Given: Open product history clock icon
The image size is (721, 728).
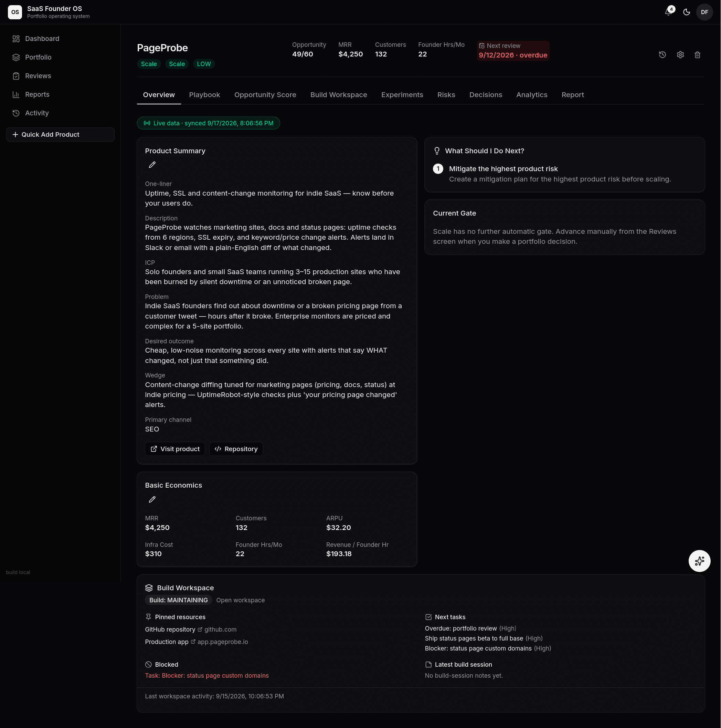Looking at the screenshot, I should [x=662, y=55].
